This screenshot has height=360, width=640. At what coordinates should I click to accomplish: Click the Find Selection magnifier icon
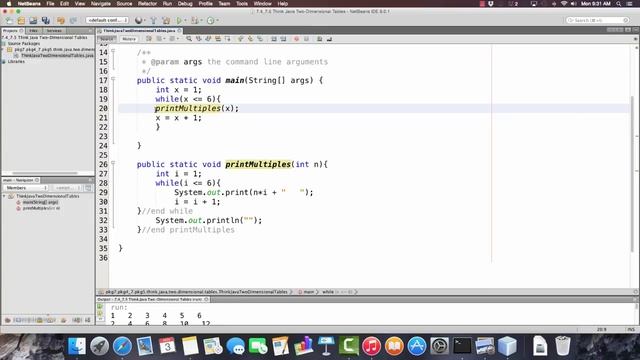tap(189, 39)
